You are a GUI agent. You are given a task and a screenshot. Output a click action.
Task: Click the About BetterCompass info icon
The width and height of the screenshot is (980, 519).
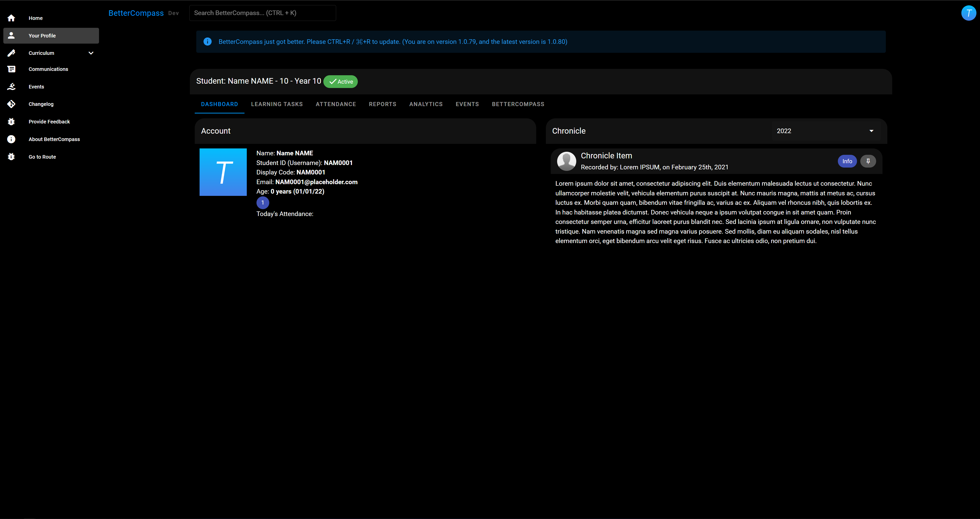pyautogui.click(x=11, y=139)
